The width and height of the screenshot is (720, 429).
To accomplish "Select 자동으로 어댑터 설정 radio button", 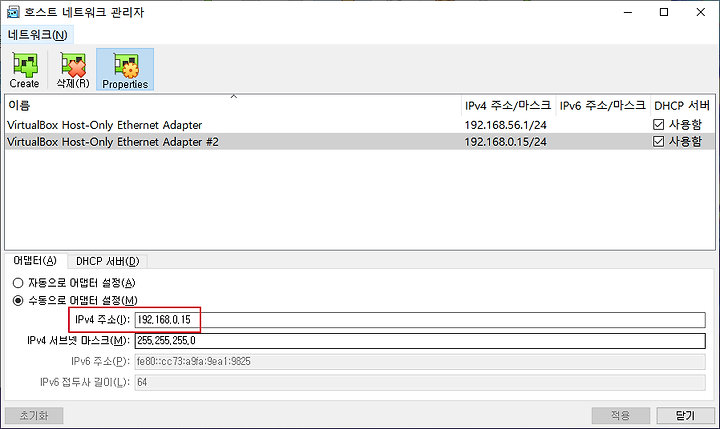I will pos(18,283).
